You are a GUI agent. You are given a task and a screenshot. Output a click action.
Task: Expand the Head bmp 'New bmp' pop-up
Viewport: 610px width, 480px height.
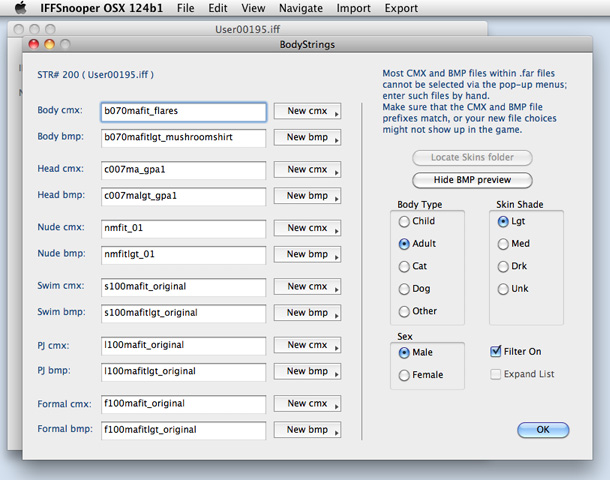[x=307, y=196]
